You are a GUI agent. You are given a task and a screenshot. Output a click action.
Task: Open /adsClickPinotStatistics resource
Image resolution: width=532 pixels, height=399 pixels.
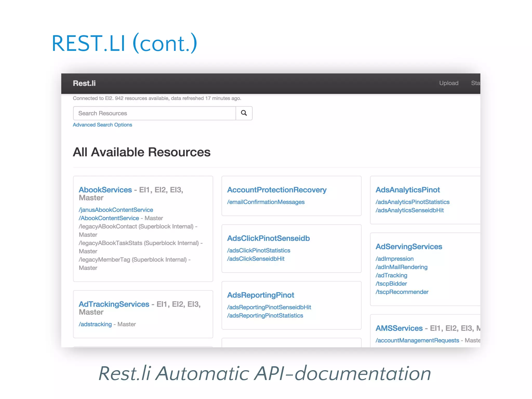coord(259,250)
